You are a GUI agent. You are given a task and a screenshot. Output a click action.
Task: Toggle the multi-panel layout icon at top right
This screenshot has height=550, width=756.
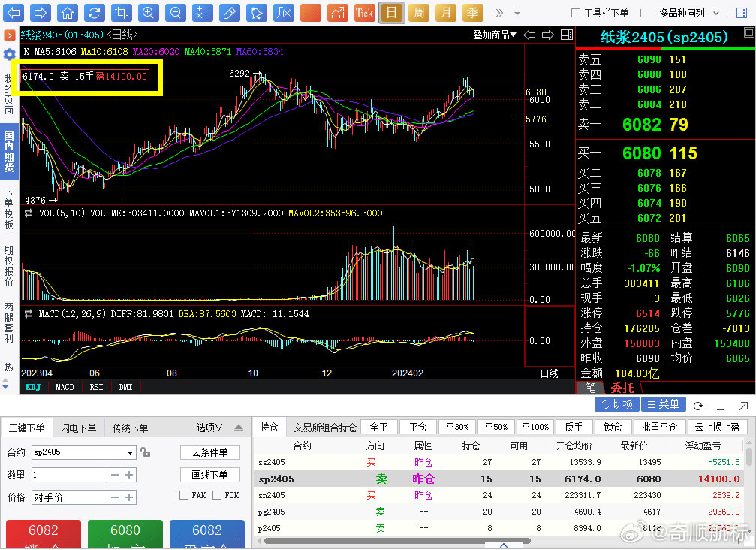742,13
